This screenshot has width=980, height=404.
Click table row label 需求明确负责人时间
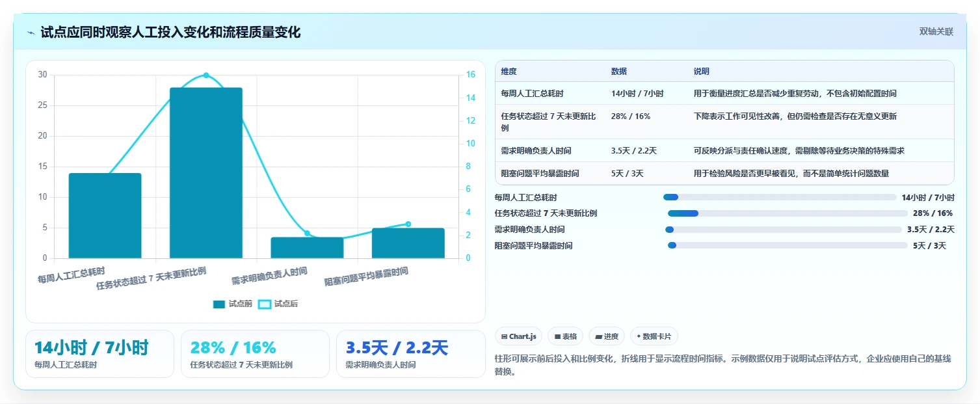coord(536,151)
